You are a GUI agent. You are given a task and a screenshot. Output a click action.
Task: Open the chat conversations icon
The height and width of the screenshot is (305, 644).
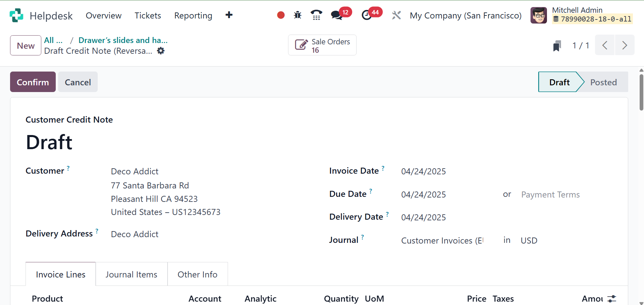336,15
